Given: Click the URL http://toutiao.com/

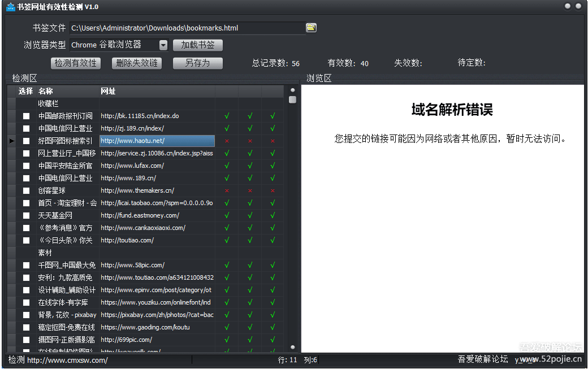Looking at the screenshot, I should (127, 240).
